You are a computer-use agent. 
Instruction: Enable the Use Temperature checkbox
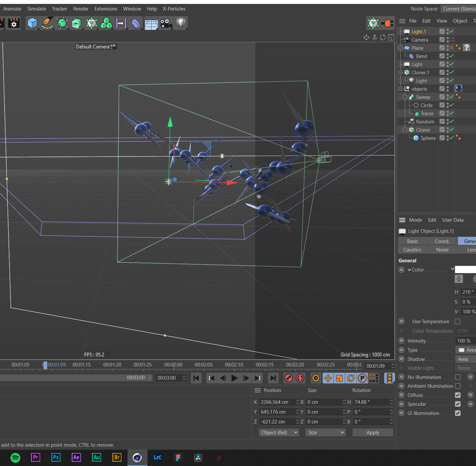[458, 322]
